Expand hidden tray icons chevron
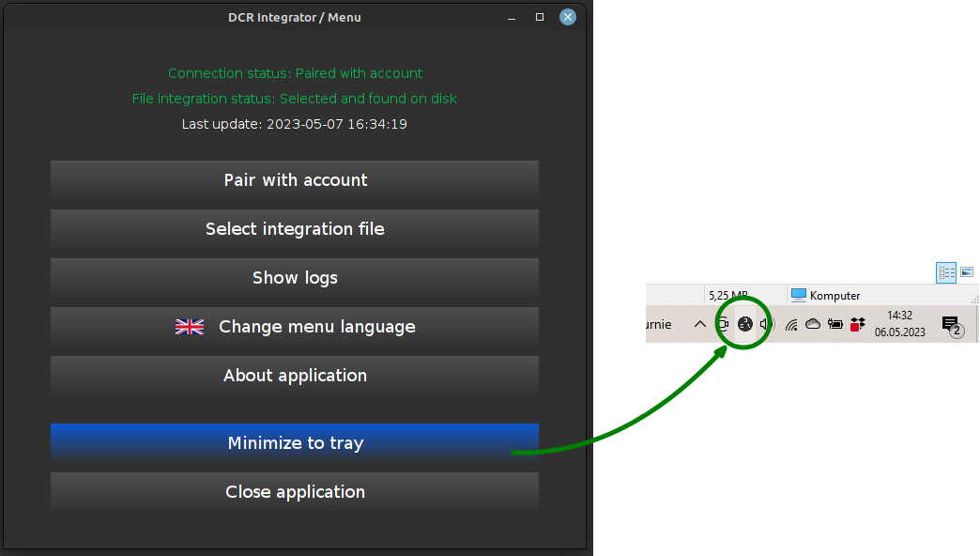The height and width of the screenshot is (556, 980). point(700,324)
